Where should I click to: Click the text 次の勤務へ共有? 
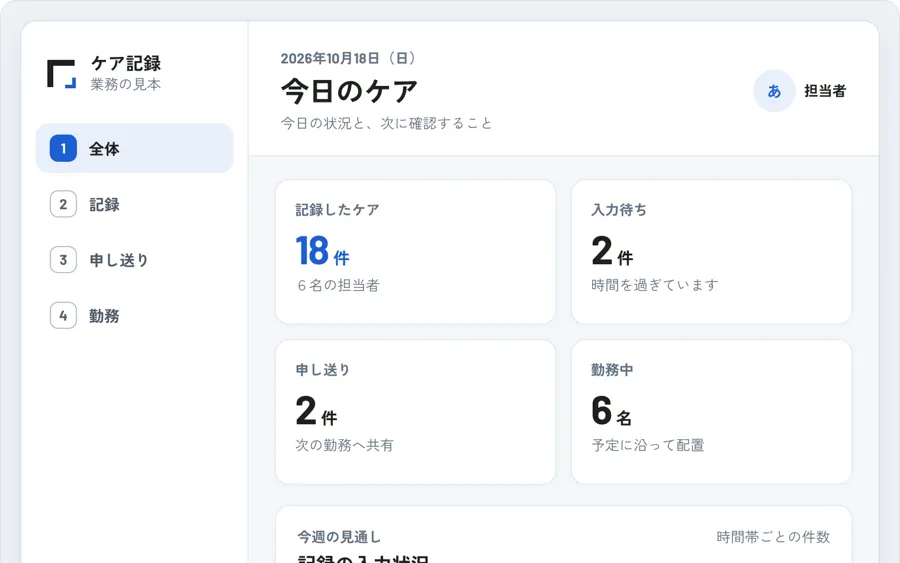pos(344,445)
